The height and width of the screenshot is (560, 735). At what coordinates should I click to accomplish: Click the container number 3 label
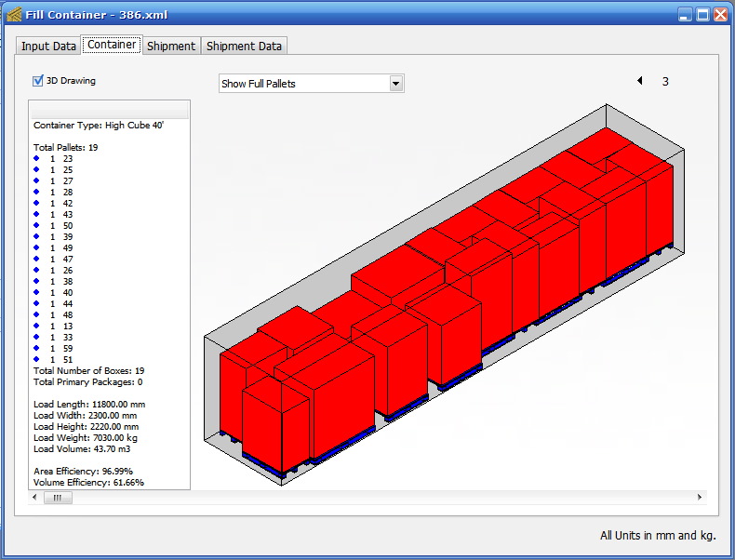pos(665,82)
